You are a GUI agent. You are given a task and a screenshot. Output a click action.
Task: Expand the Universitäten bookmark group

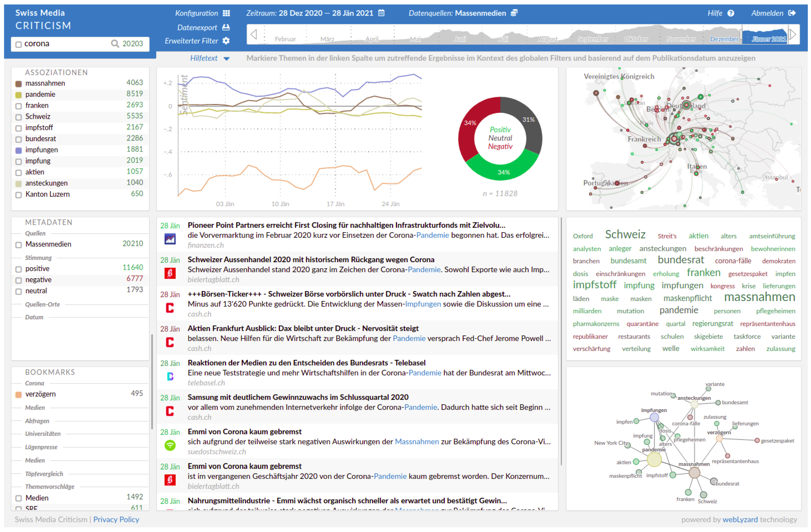[x=43, y=434]
